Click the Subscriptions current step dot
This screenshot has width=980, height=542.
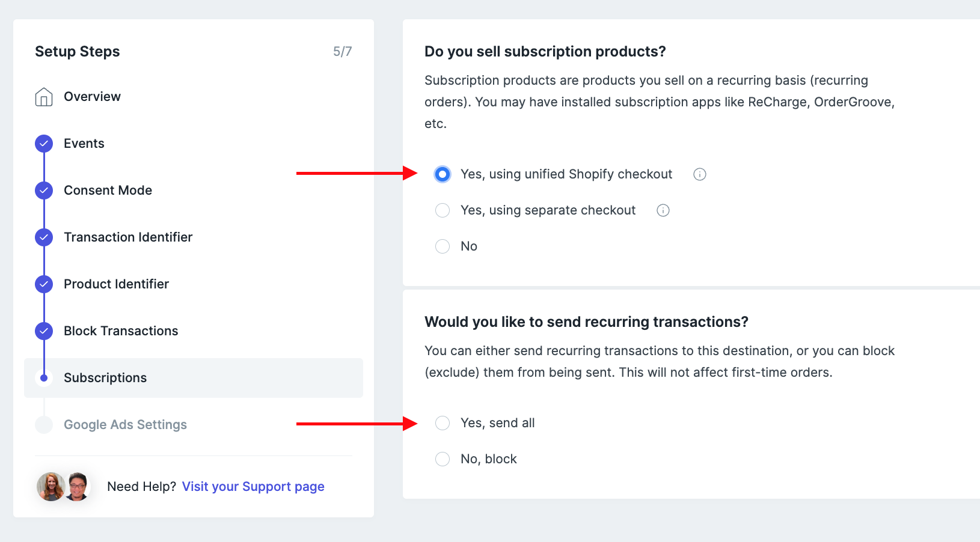tap(44, 378)
